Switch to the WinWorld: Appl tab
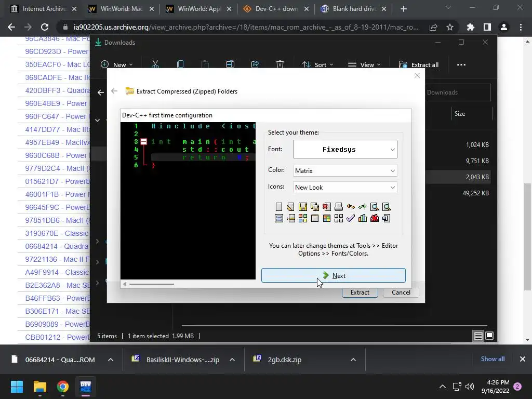This screenshot has height=399, width=532. coord(198,9)
